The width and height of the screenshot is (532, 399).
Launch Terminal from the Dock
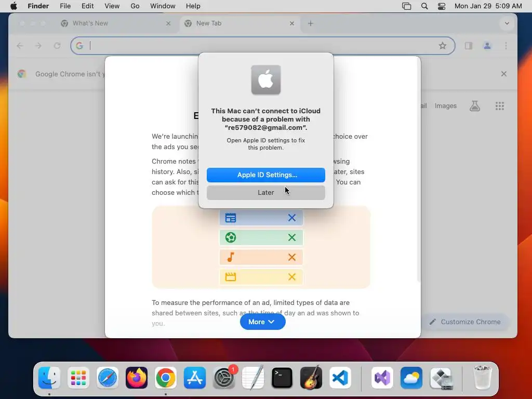282,378
